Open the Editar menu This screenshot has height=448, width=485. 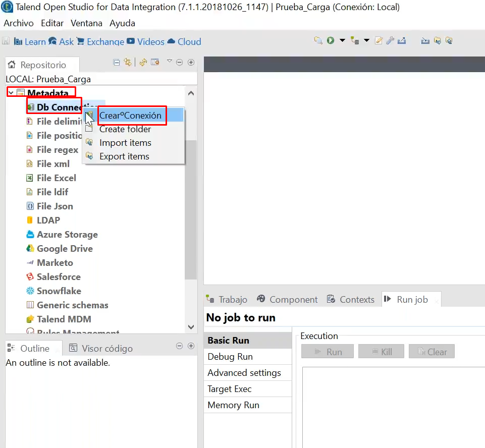pyautogui.click(x=52, y=23)
